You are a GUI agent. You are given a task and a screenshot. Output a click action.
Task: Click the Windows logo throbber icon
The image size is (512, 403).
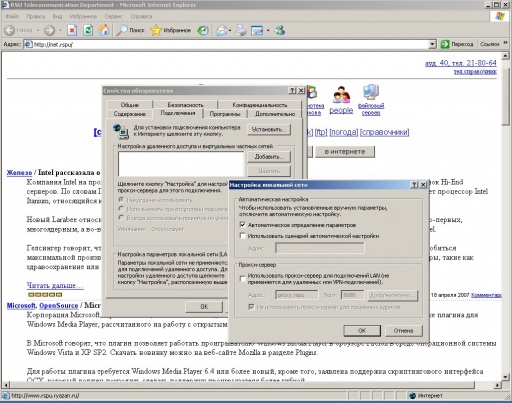pos(500,16)
